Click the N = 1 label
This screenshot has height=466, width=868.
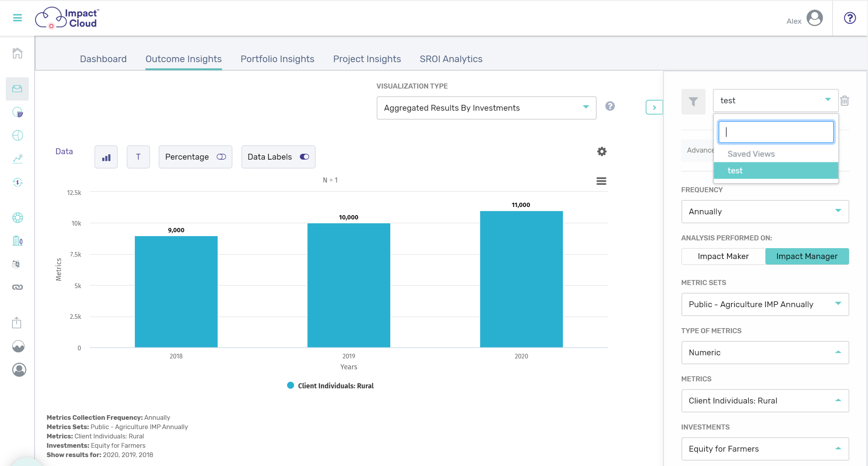[330, 180]
